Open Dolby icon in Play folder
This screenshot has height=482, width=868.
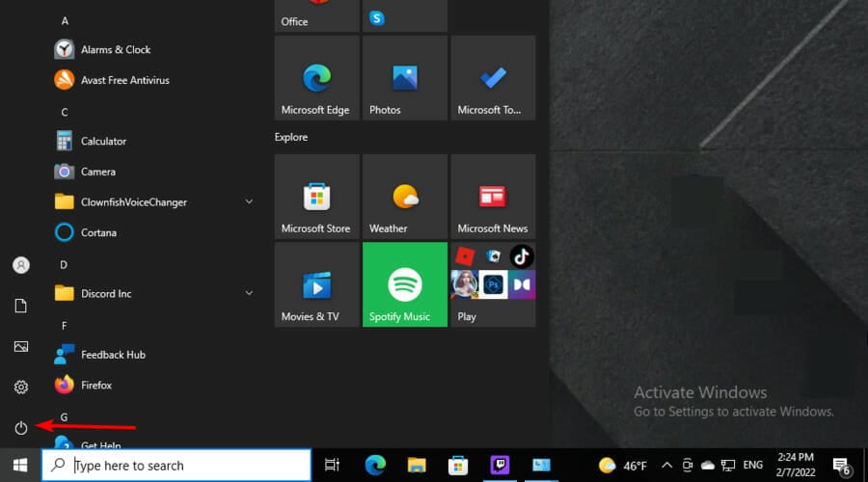(x=522, y=285)
